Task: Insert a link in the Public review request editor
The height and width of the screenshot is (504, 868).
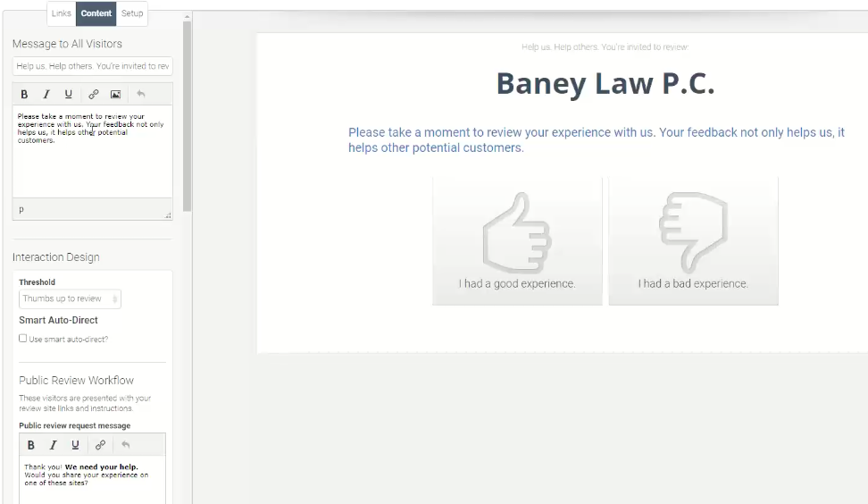Action: [100, 445]
